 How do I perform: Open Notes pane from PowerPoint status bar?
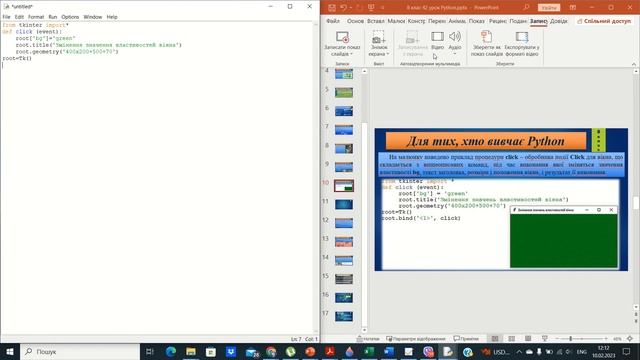[368, 339]
